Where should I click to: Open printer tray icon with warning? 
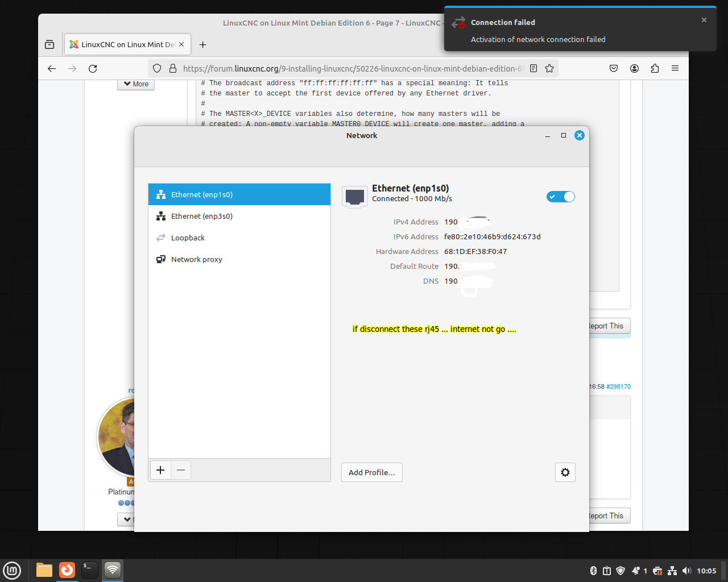657,571
